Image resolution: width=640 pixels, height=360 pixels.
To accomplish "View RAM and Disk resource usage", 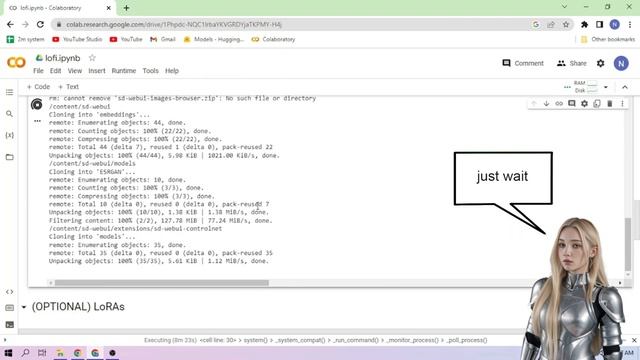I will tap(585, 87).
